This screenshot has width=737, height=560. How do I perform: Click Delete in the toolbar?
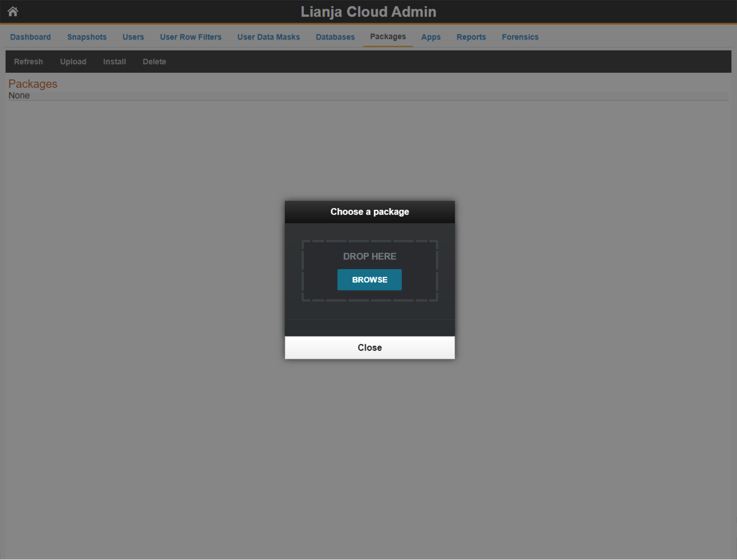pyautogui.click(x=154, y=62)
